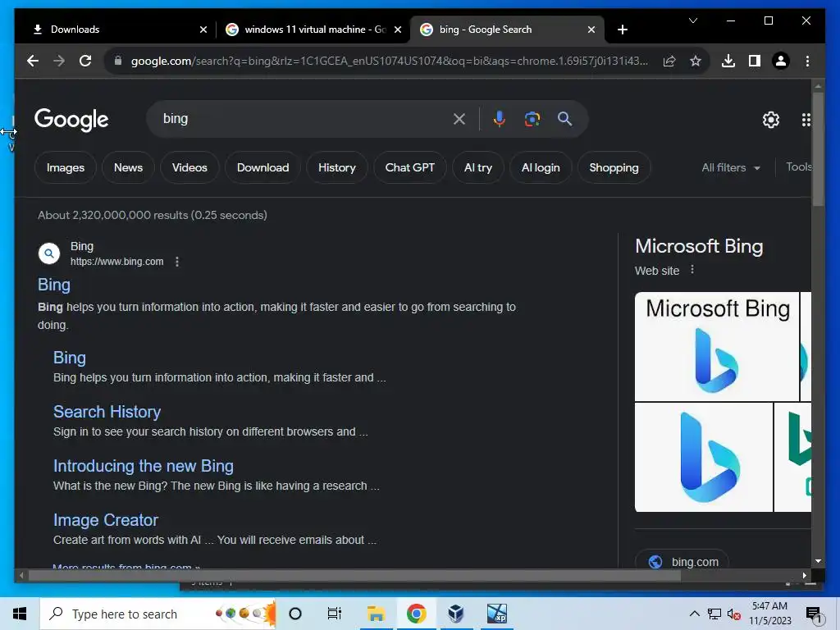Click the Bing result favicon
This screenshot has width=840, height=630.
pos(49,253)
